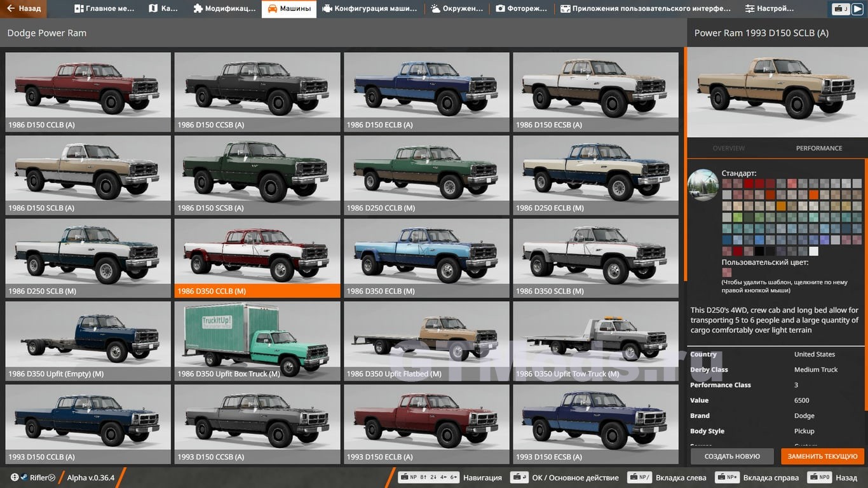
Task: Select 1986 D150 CCSB (A) black truck
Action: point(257,91)
